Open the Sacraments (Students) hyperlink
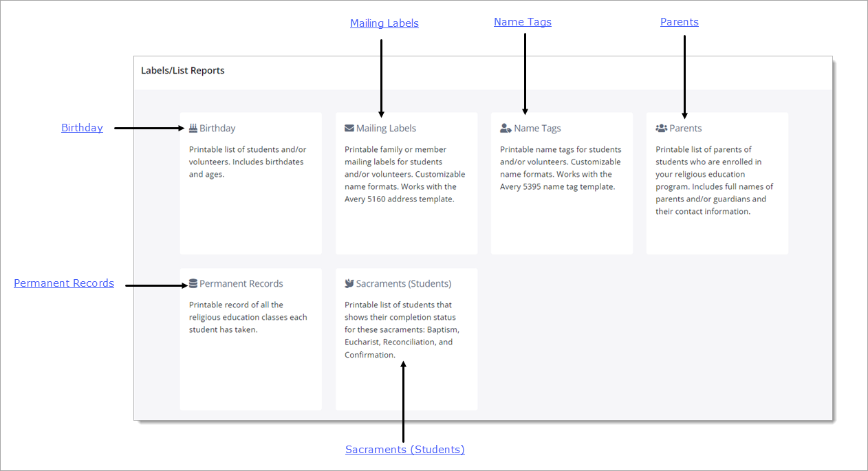 click(404, 449)
